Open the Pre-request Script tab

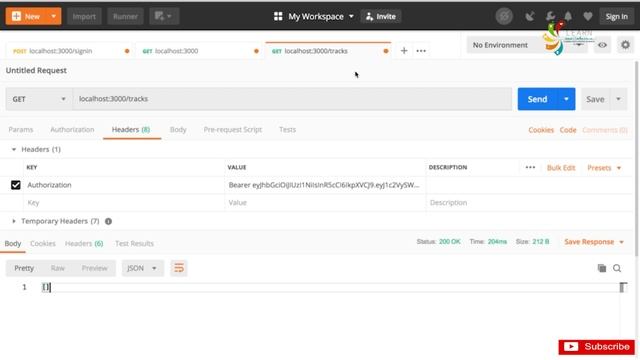click(x=233, y=129)
